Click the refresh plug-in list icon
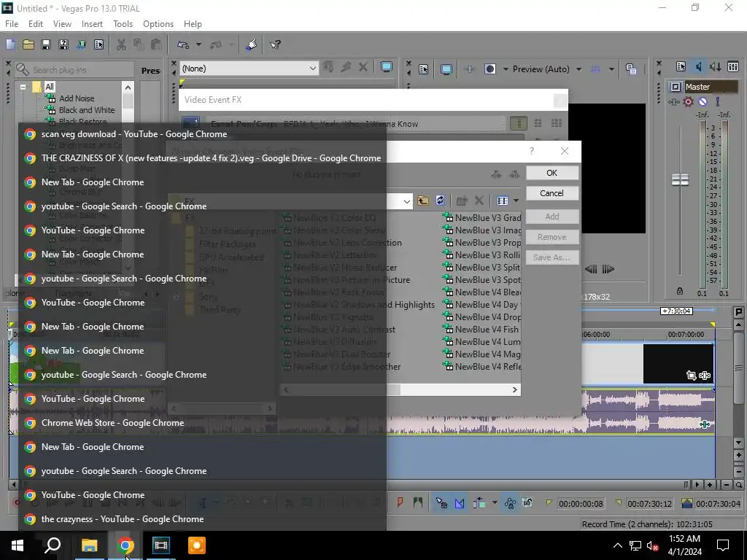This screenshot has width=747, height=560. pyautogui.click(x=440, y=201)
